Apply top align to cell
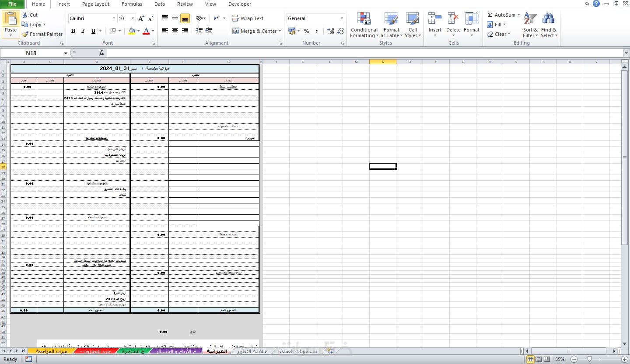This screenshot has width=630, height=364. coord(165,18)
